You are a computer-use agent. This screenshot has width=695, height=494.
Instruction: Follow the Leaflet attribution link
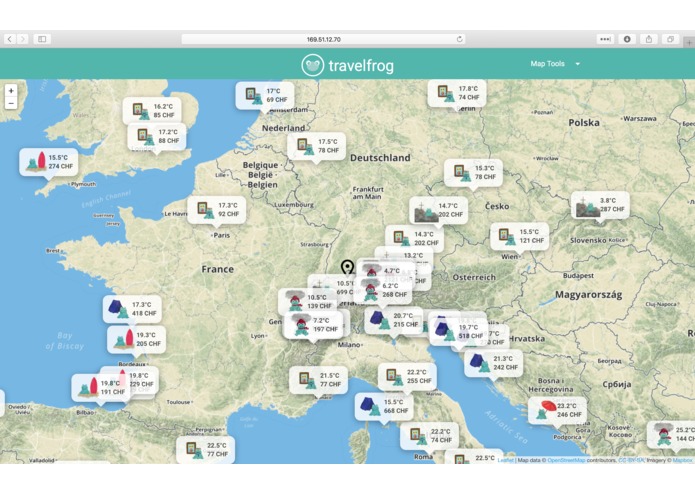coord(505,460)
